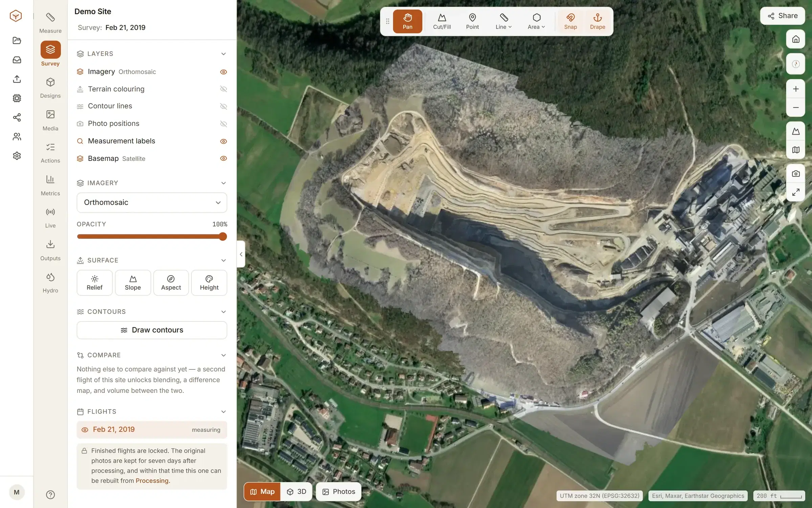Open the Media panel
Image resolution: width=812 pixels, height=508 pixels.
[50, 121]
